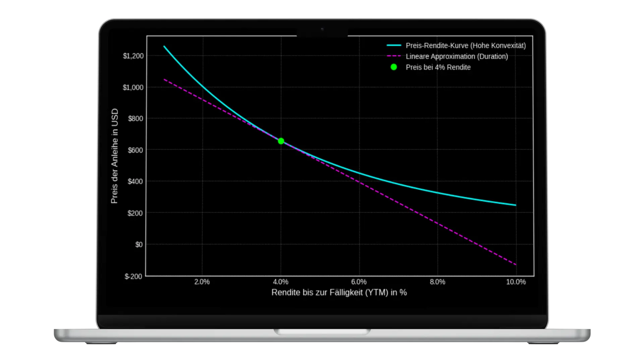Screen dimensions: 644x362
Task: Click the x-axis tick label 10.0%
Action: (516, 282)
